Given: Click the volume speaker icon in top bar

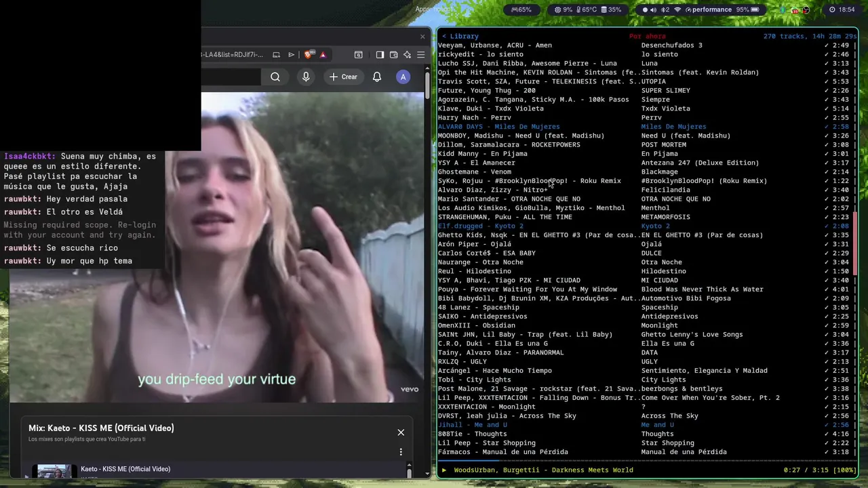Looking at the screenshot, I should point(653,9).
